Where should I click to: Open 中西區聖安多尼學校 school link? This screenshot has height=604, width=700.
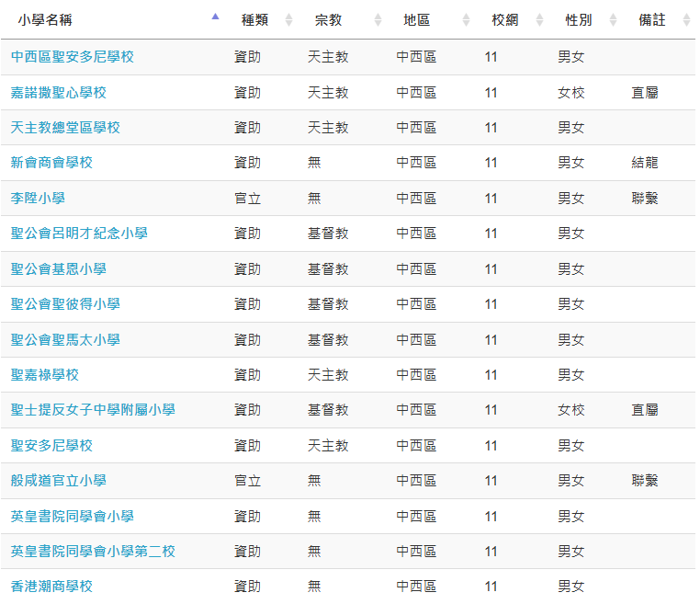(x=73, y=57)
